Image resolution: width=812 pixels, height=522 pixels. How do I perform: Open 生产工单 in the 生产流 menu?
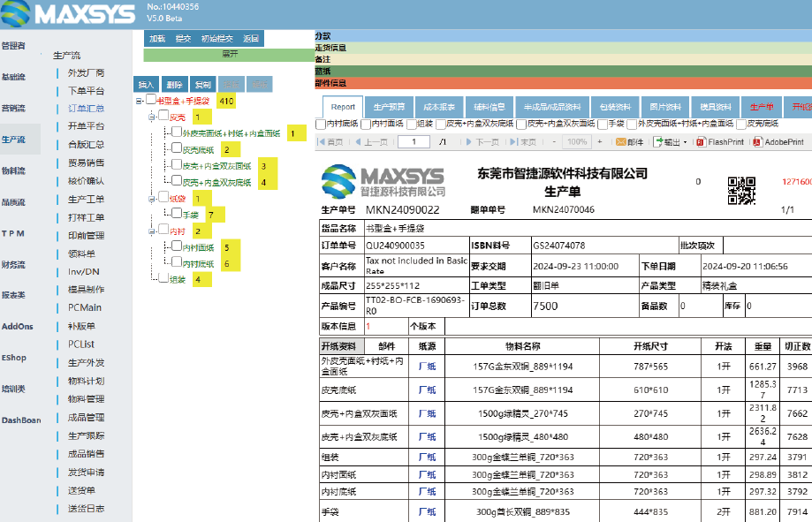tap(86, 199)
